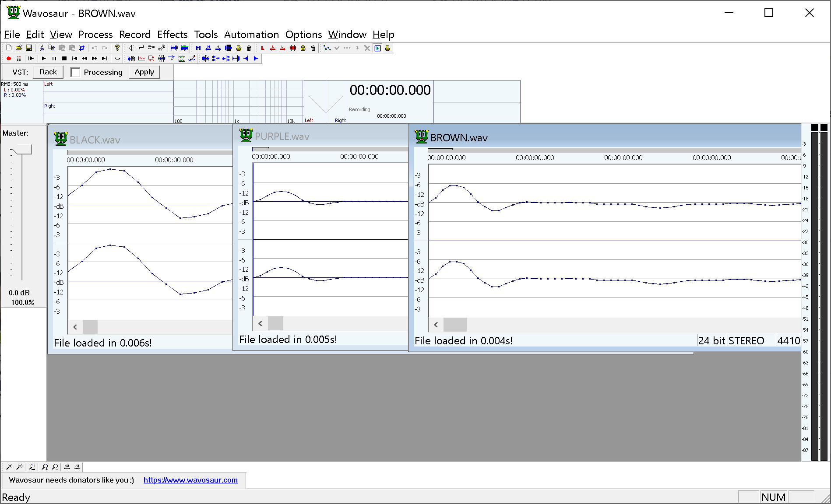Open the Process menu

coord(95,35)
